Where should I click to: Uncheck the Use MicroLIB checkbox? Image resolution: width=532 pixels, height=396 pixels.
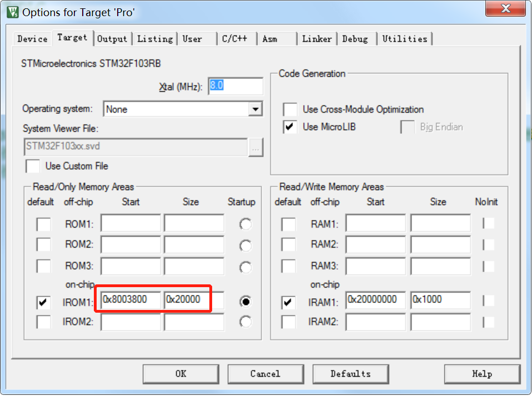[x=290, y=127]
